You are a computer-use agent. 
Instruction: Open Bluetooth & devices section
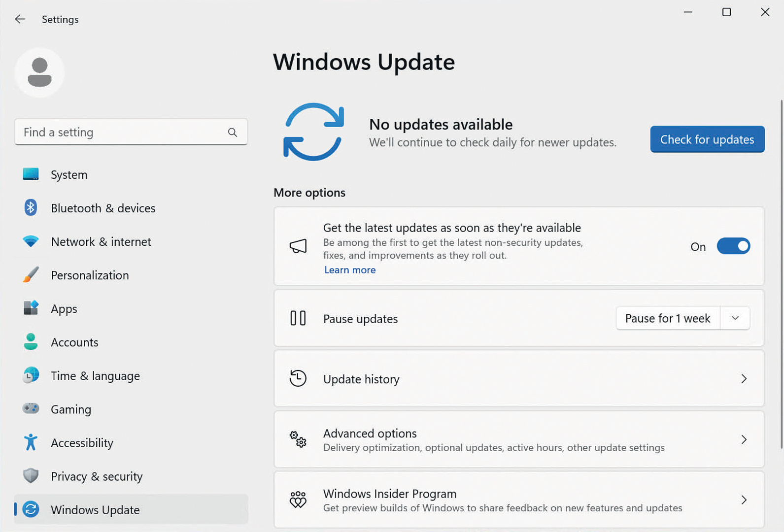coord(131,208)
